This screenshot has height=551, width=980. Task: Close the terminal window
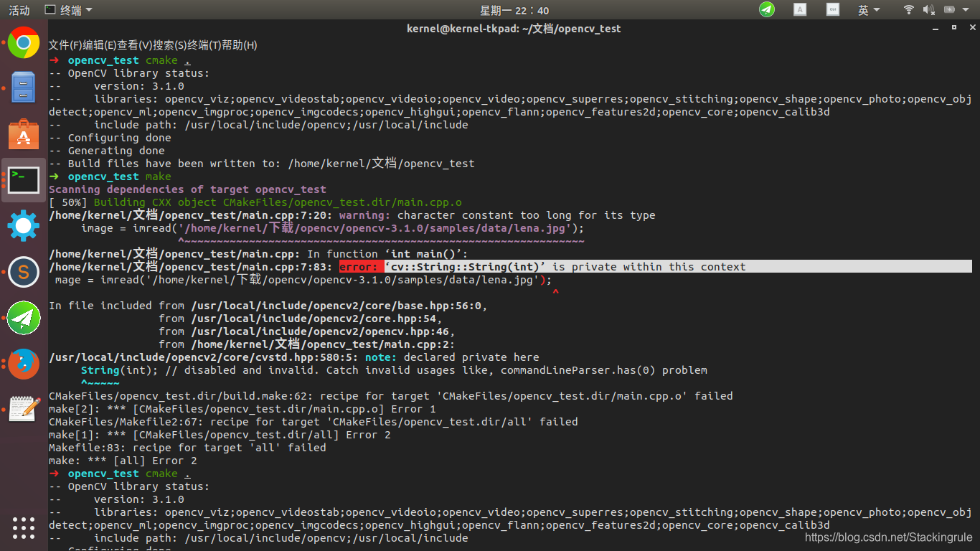971,28
